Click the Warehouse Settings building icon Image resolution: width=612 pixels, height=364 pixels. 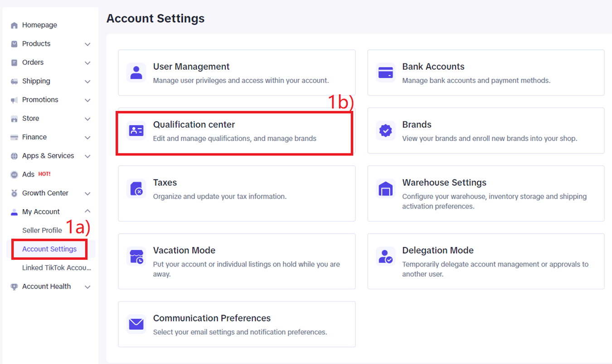click(385, 189)
